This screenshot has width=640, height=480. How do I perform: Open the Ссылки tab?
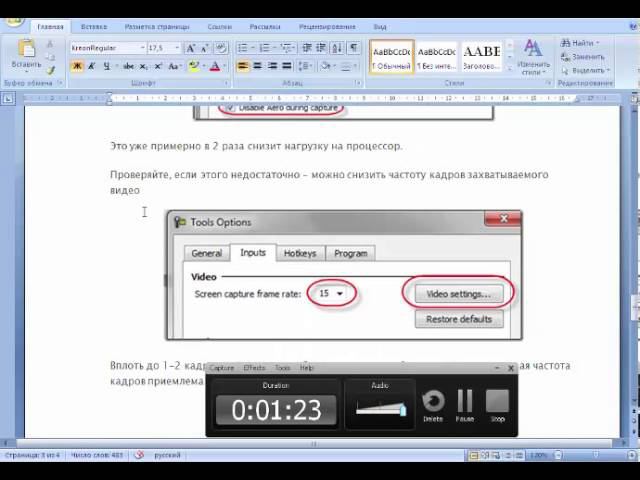pos(220,27)
